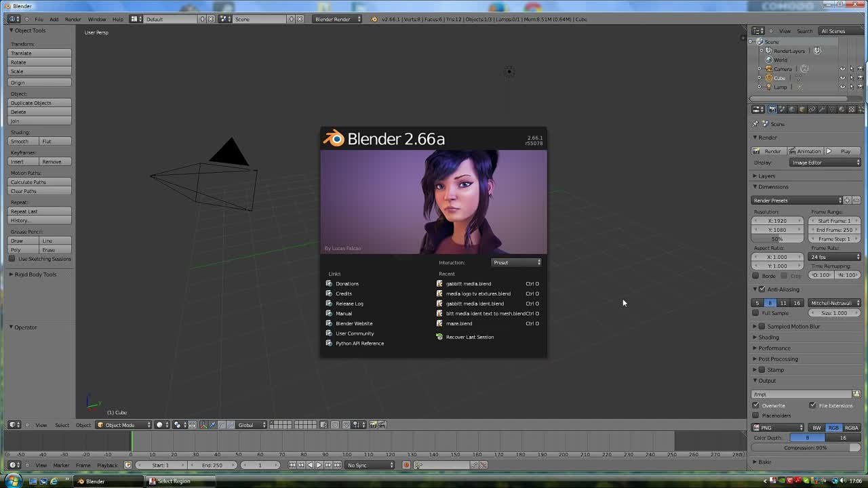Enable the Full Sample checkbox under Anti-Aliasing
This screenshot has height=488, width=868.
(x=756, y=312)
